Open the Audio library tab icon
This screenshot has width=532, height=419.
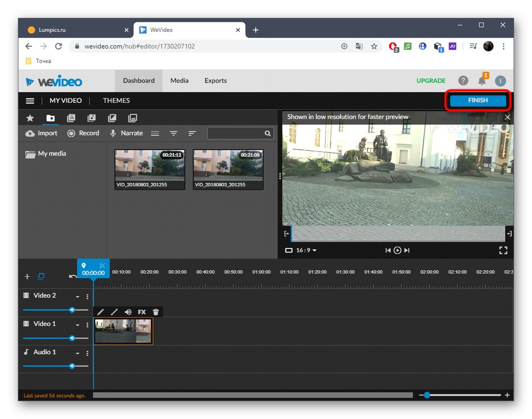point(91,118)
